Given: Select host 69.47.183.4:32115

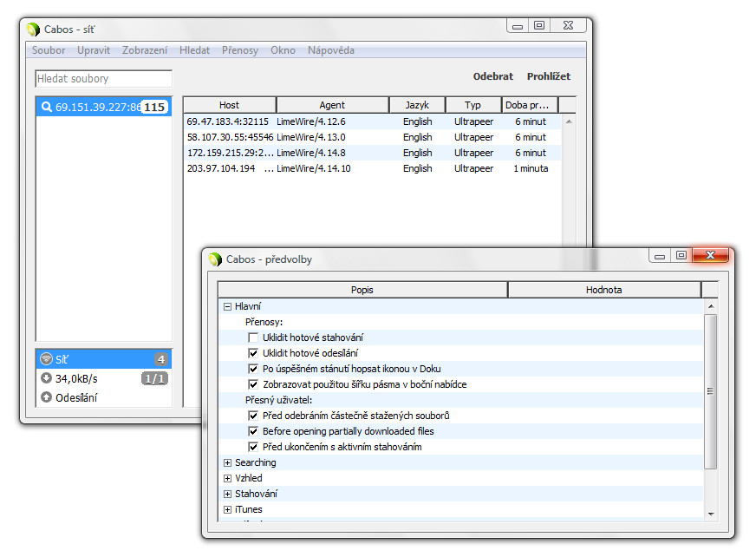Looking at the screenshot, I should [x=373, y=121].
